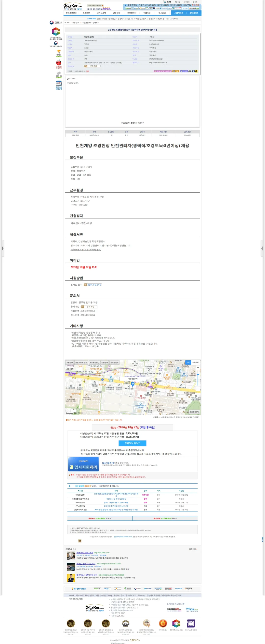The height and width of the screenshot is (644, 265).
Task: Click the 어바웃 건설워커 trophy icon
Action: (x=59, y=54)
